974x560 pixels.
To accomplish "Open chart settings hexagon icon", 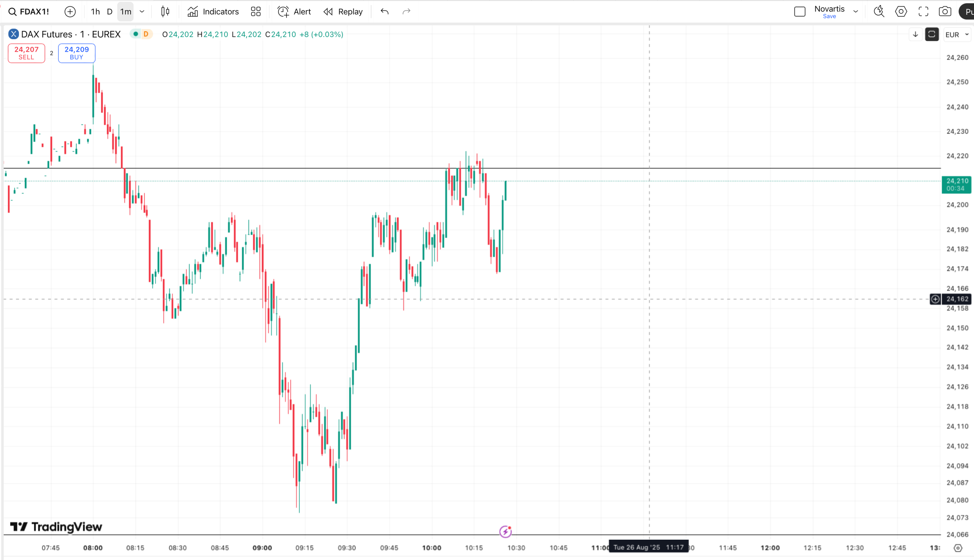I will 901,12.
